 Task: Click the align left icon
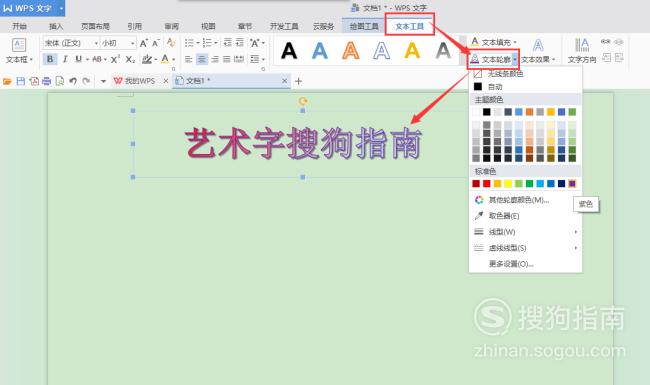pos(189,59)
